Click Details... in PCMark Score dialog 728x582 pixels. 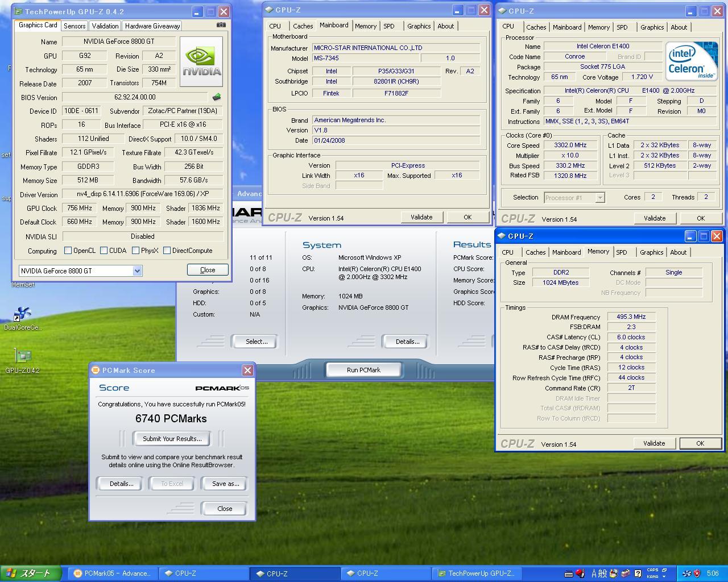coord(121,484)
